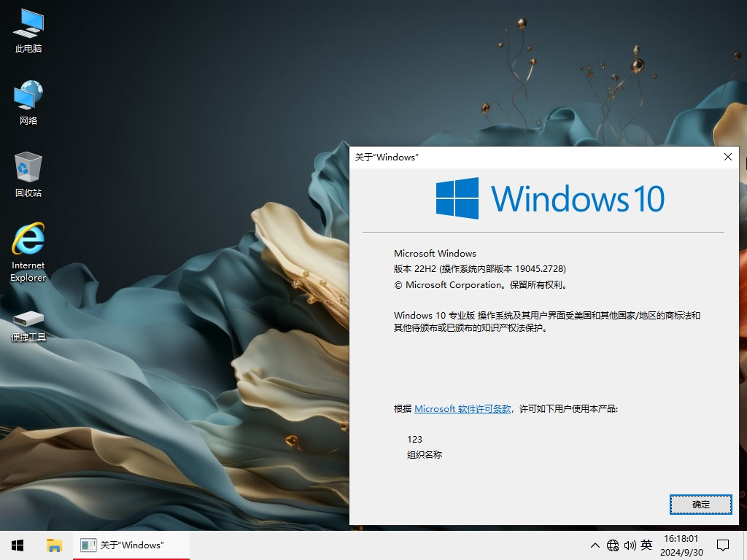Select the Internet Explorer desktop icon

click(x=28, y=252)
